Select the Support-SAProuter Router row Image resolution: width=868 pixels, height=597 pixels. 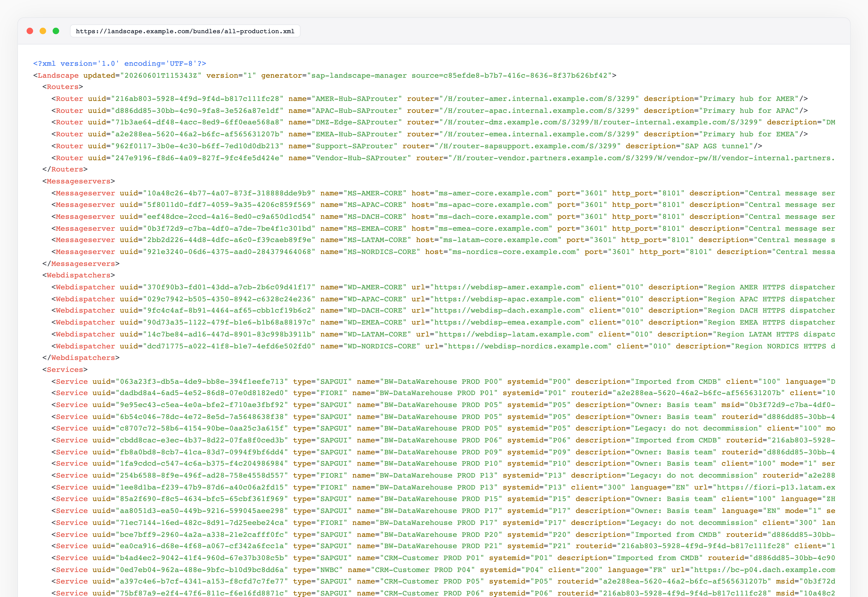407,146
